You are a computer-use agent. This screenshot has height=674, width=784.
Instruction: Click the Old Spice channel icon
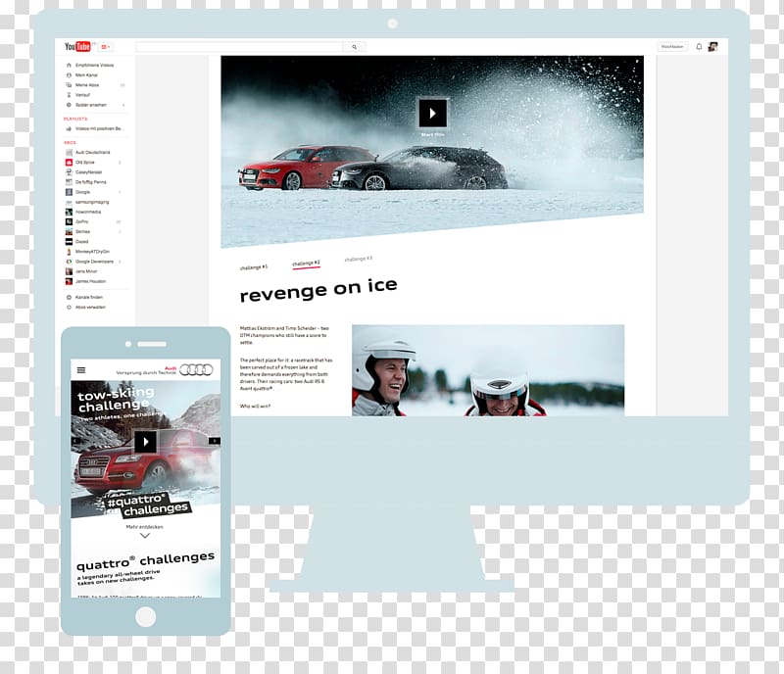tap(69, 163)
